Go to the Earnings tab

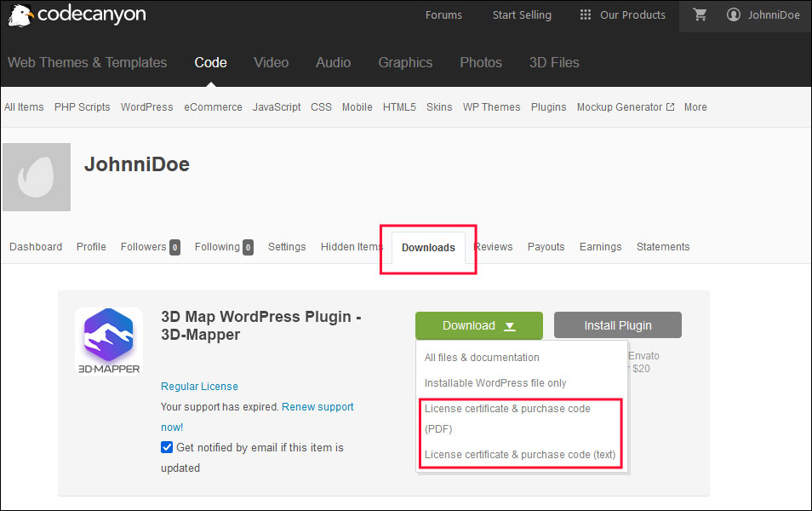[600, 247]
